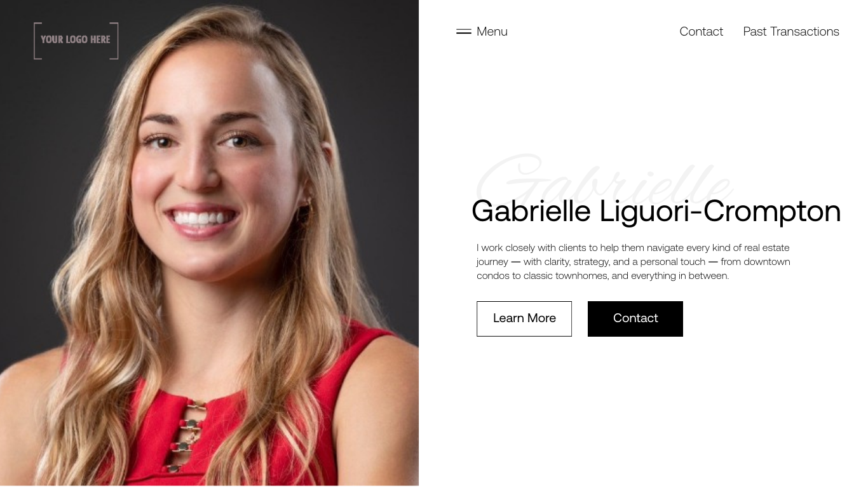
Task: Select the Gabrielle Liguori-Crompton heading
Action: pos(656,211)
